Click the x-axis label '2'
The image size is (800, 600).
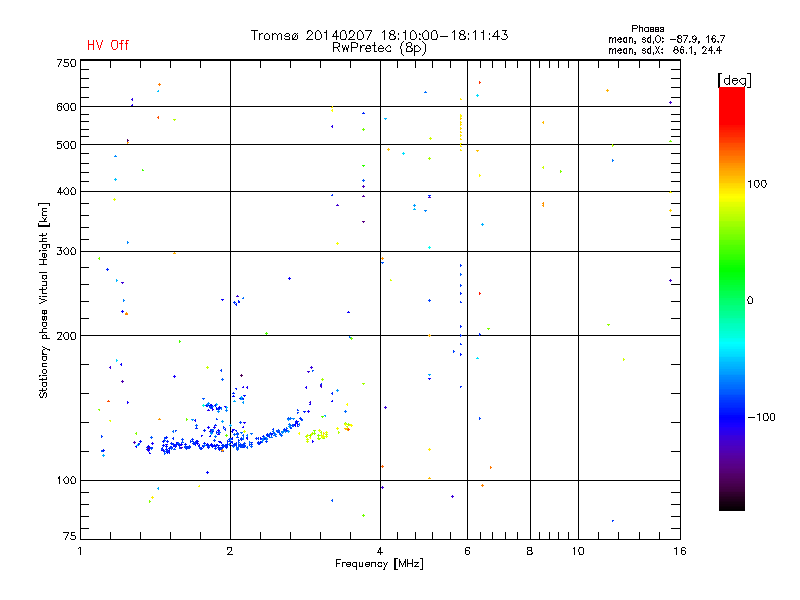(230, 551)
